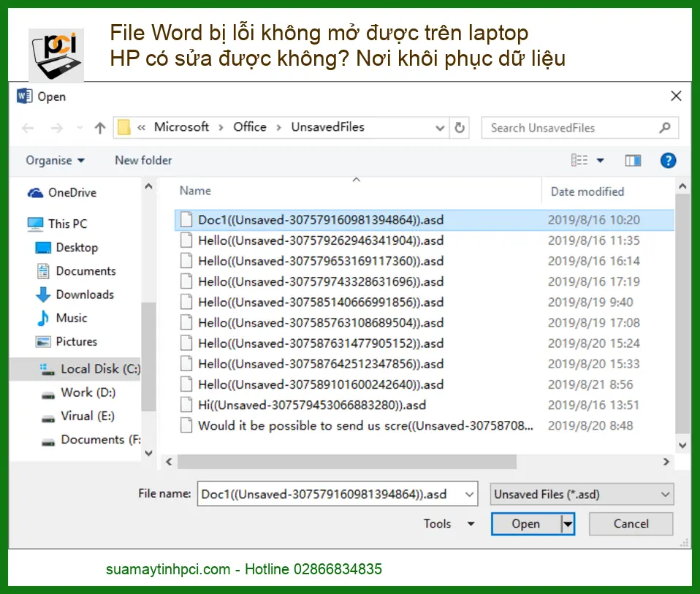Click the New folder button
The height and width of the screenshot is (594, 700).
(142, 160)
